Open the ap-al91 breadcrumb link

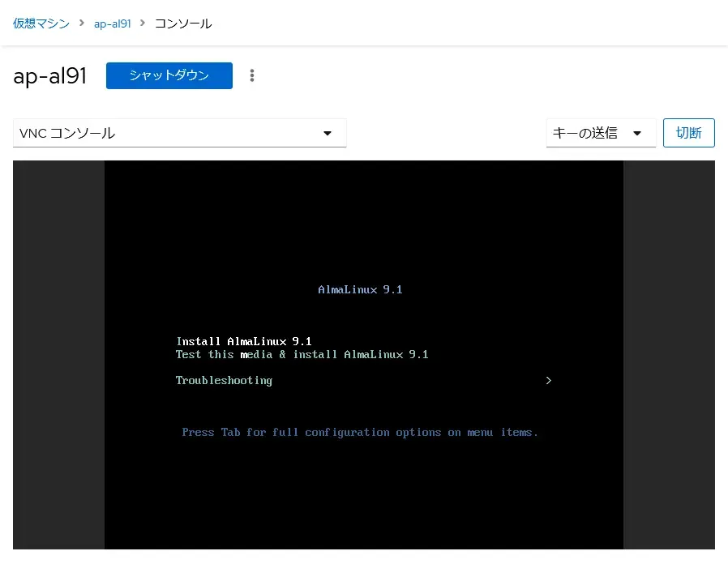click(113, 23)
